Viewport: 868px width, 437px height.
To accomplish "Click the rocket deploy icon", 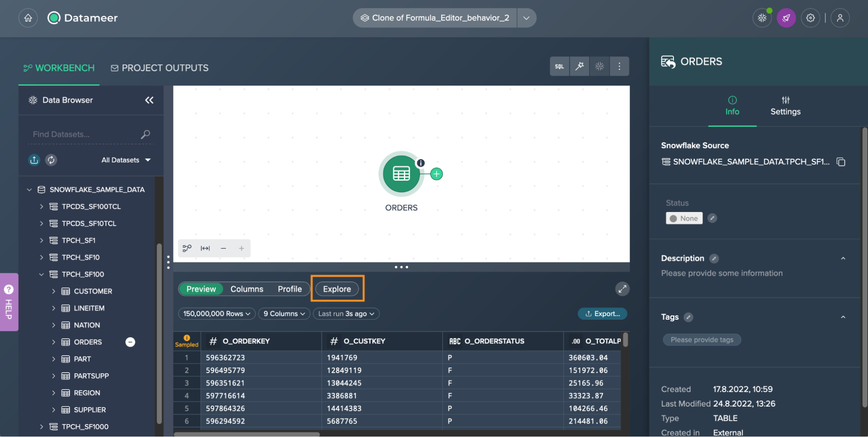I will click(x=786, y=18).
